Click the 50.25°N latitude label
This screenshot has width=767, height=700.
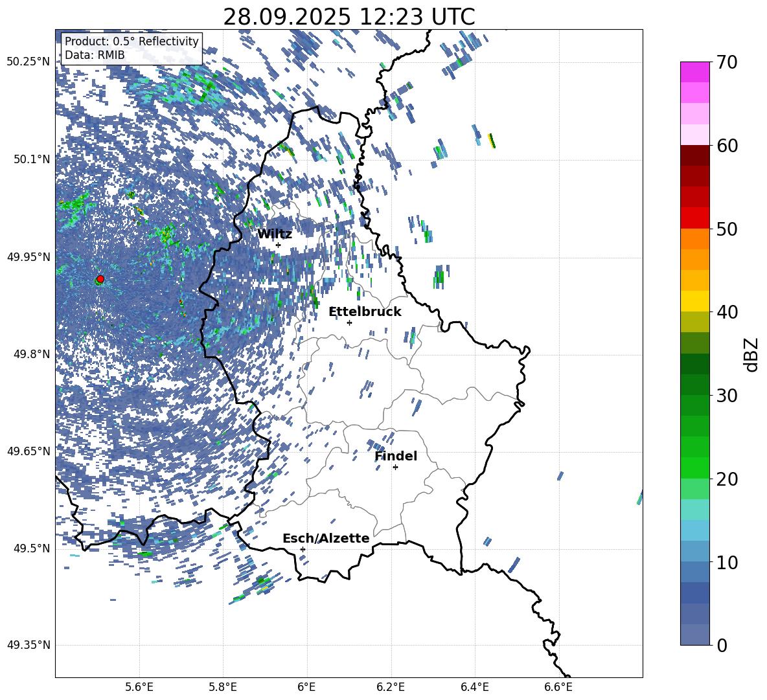click(x=29, y=62)
